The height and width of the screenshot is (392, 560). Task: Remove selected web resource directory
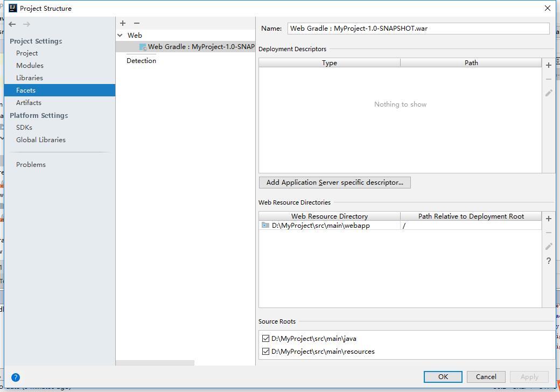549,233
